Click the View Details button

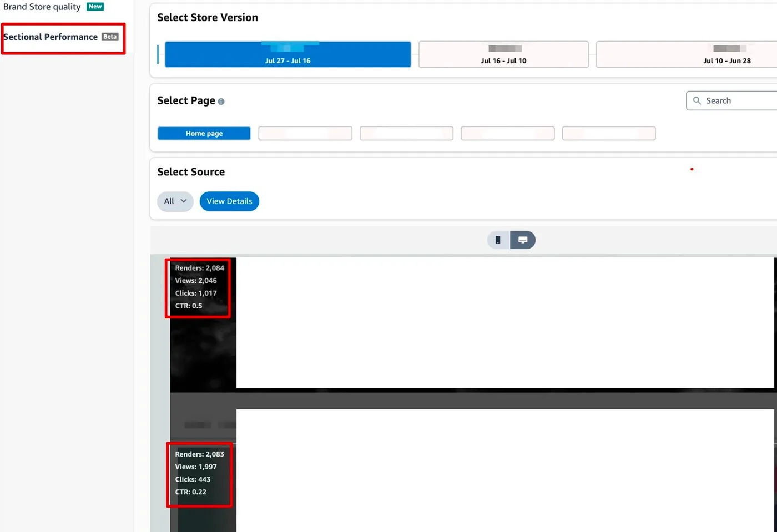click(x=229, y=201)
